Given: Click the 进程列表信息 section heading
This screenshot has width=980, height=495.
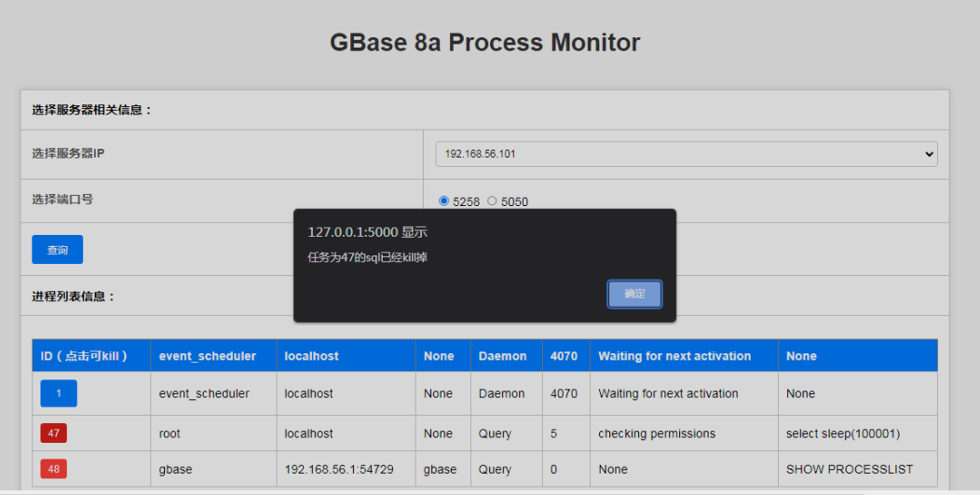Looking at the screenshot, I should click(x=74, y=296).
